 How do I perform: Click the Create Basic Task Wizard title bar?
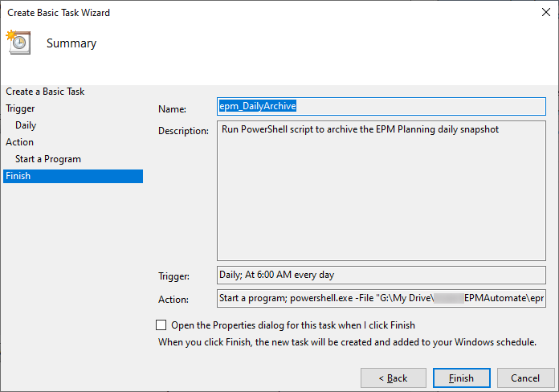tap(241, 12)
